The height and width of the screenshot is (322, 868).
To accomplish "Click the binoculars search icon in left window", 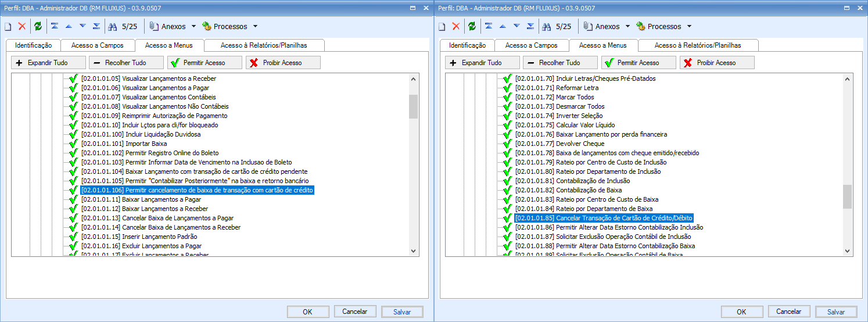I will [x=113, y=26].
